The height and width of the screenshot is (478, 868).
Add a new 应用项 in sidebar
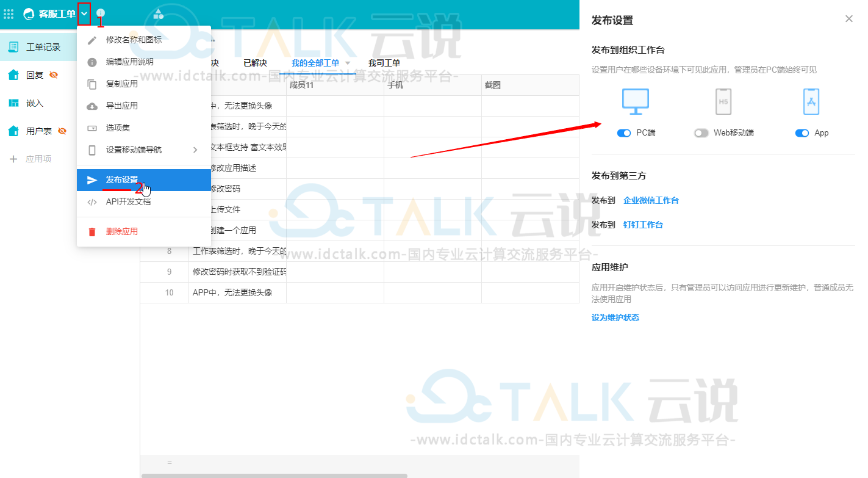[x=38, y=159]
